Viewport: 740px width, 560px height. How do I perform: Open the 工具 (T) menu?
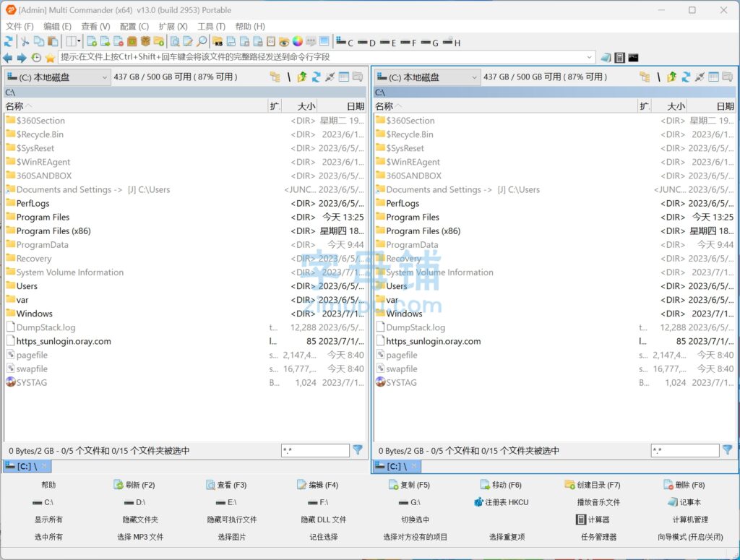[211, 27]
